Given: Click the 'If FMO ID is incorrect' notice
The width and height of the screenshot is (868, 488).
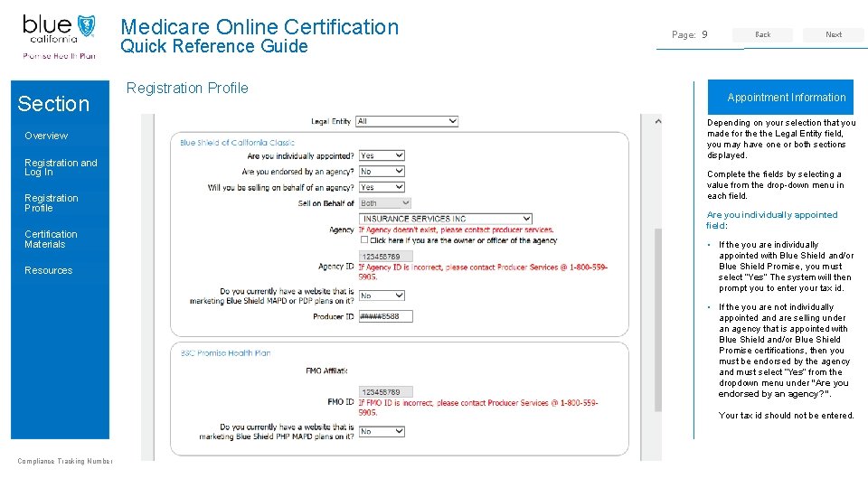Looking at the screenshot, I should point(478,408).
